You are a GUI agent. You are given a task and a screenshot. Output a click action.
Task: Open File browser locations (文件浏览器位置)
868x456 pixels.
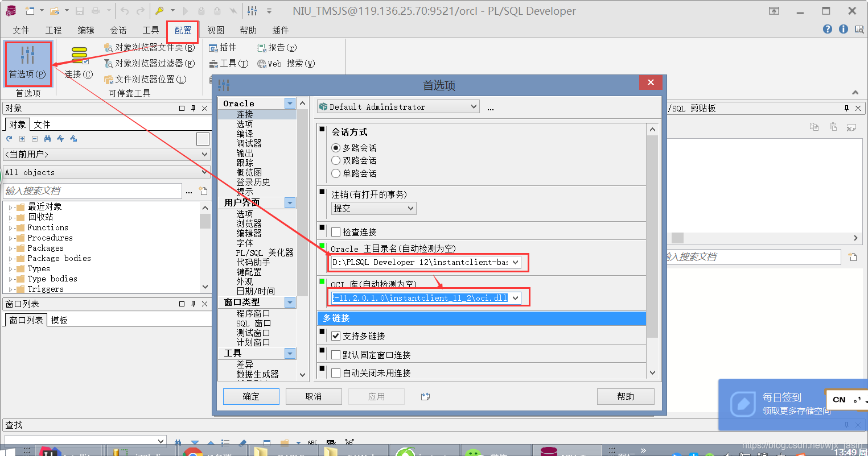pos(145,80)
